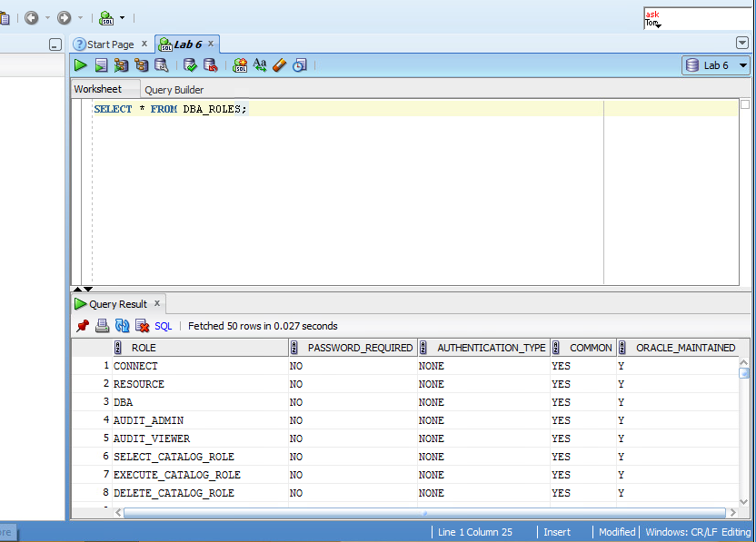
Task: Switch to the Start Page tab
Action: coord(109,43)
